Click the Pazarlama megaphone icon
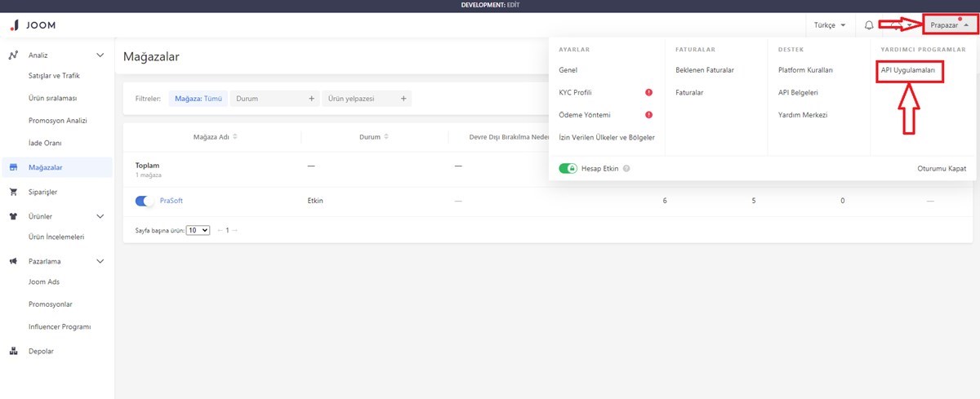 13,262
